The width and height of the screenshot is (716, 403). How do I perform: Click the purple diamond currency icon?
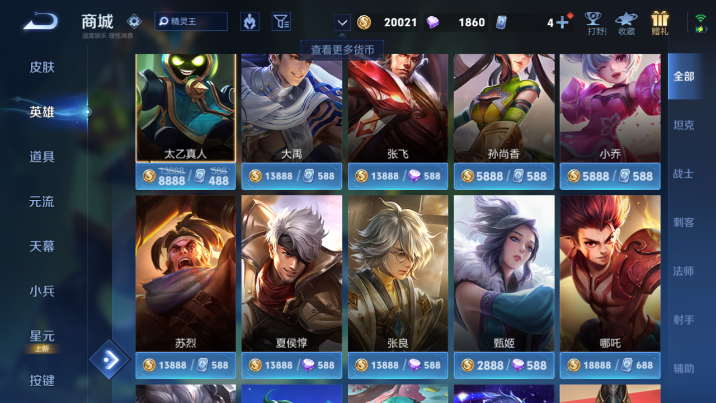tap(432, 22)
